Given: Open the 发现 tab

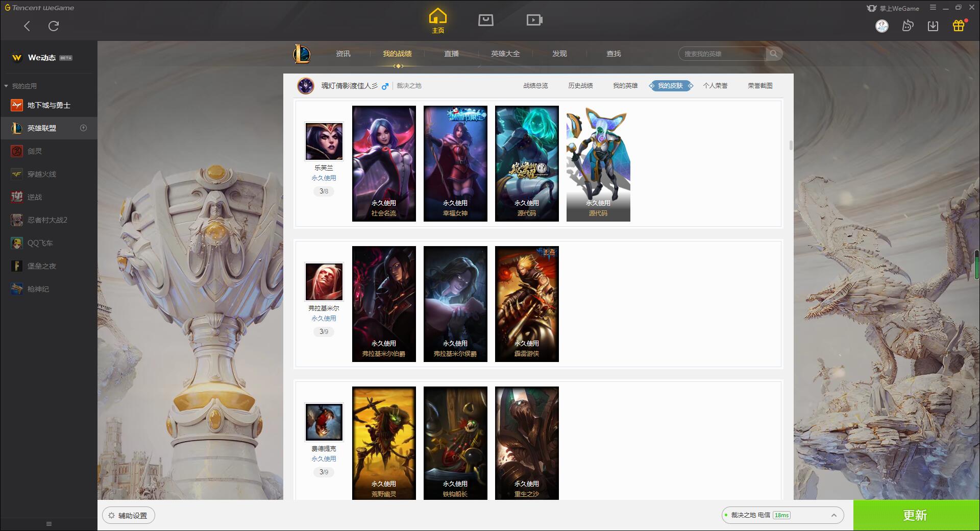Looking at the screenshot, I should point(559,54).
